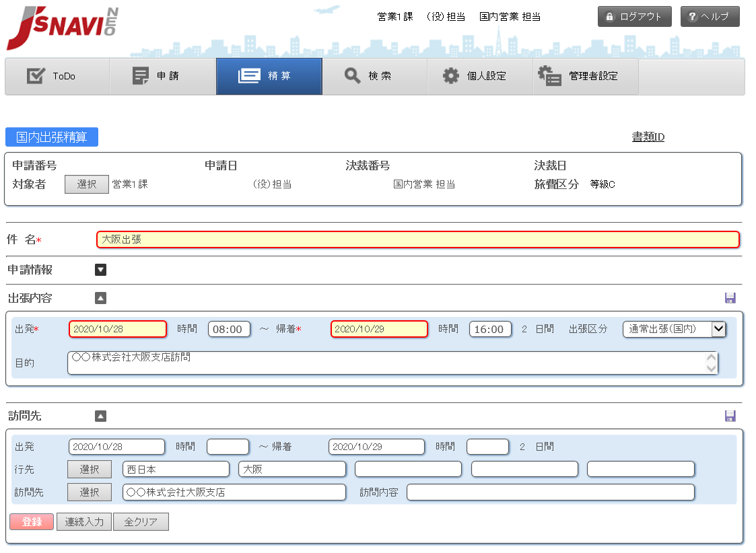Switch to the 検索 tab
756x553 pixels.
374,76
